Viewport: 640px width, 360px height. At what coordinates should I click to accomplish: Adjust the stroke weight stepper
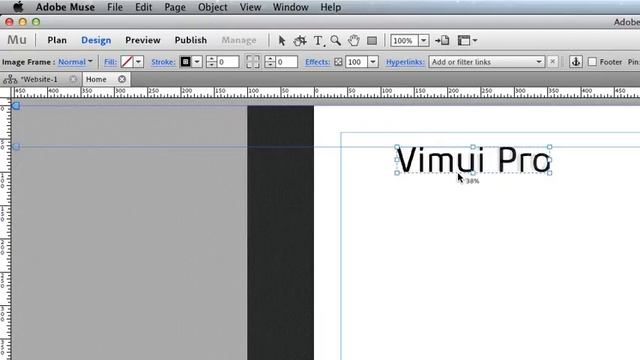(211, 62)
